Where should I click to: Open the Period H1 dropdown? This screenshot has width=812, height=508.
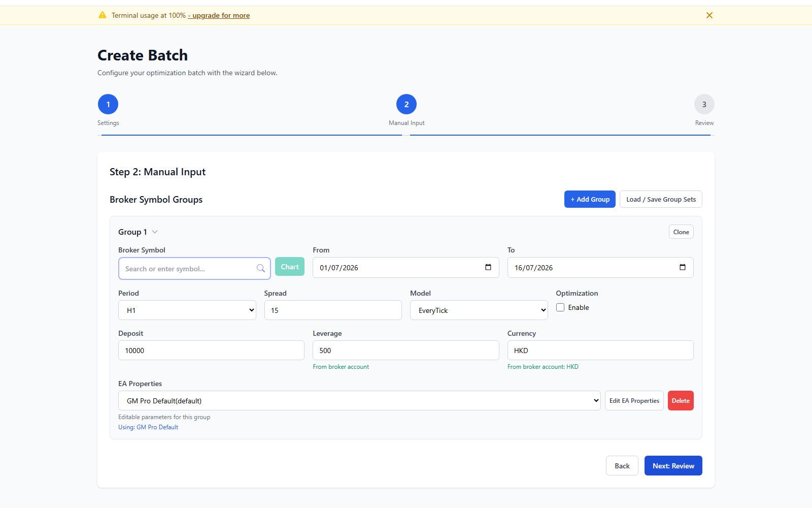click(x=187, y=310)
